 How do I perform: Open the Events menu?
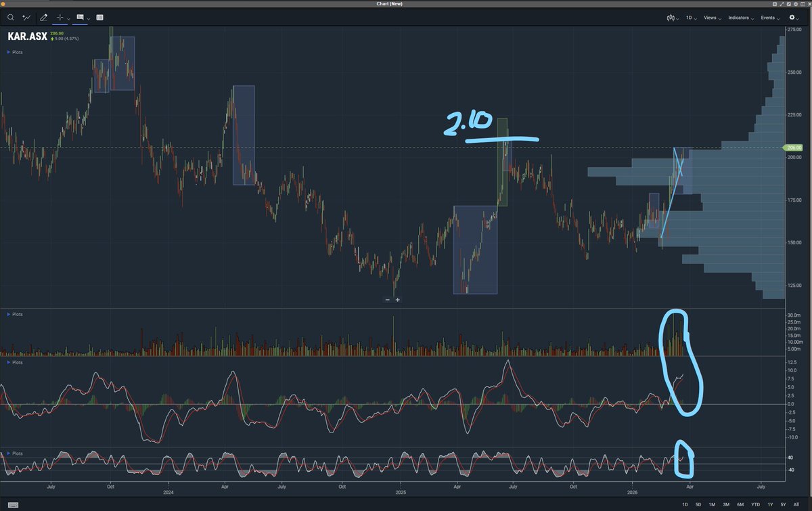click(x=769, y=18)
